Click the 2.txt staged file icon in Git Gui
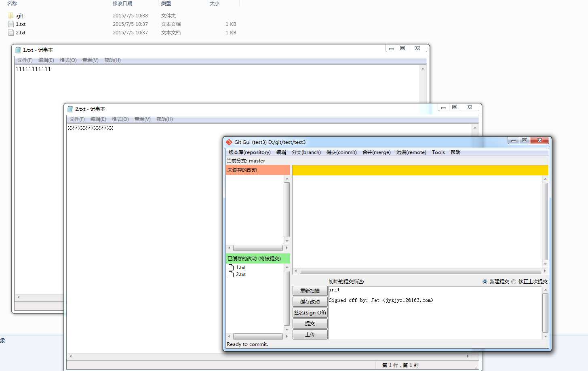This screenshot has width=588, height=371. point(231,274)
